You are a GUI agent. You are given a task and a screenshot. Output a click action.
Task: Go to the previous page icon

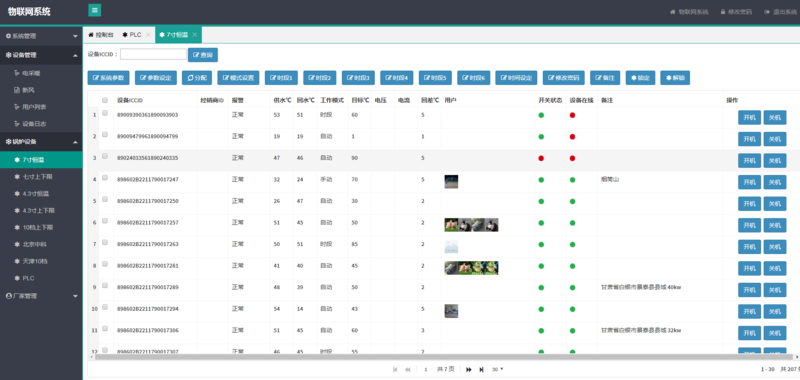408,369
